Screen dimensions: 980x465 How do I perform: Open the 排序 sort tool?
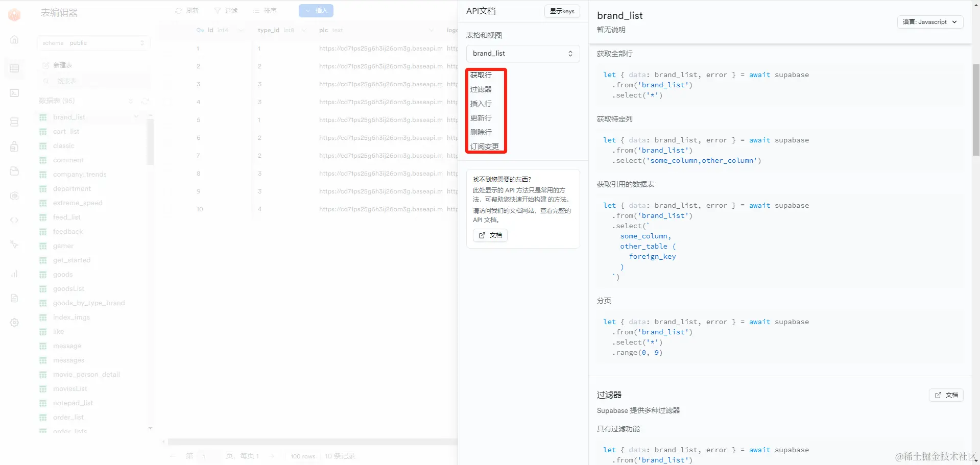pos(265,11)
